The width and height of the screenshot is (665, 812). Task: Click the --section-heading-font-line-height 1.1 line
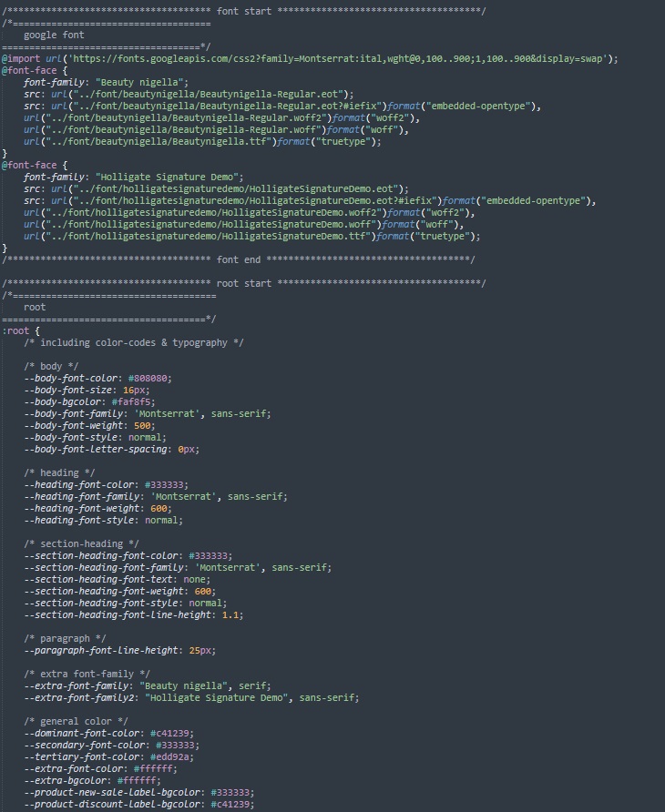[x=133, y=614]
